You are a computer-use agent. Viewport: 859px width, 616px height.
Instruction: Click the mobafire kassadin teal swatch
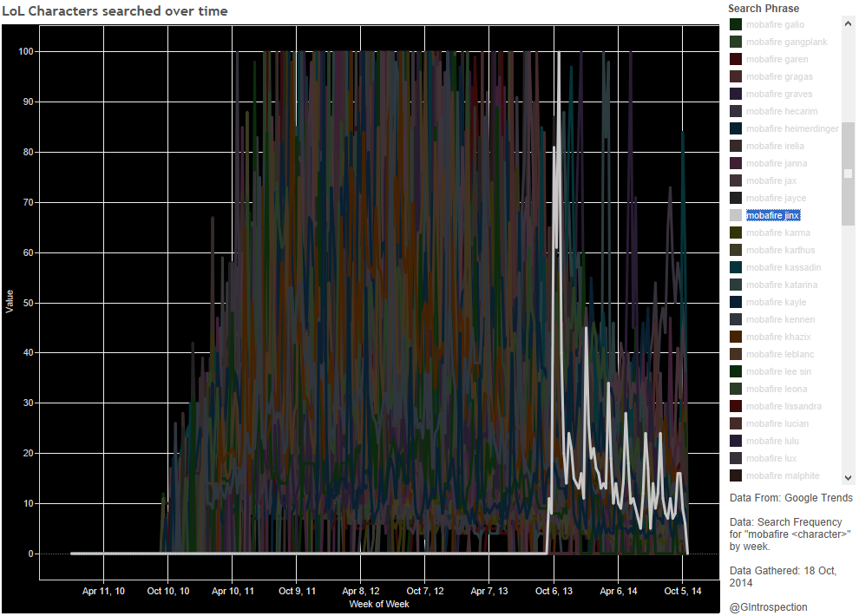pyautogui.click(x=736, y=267)
